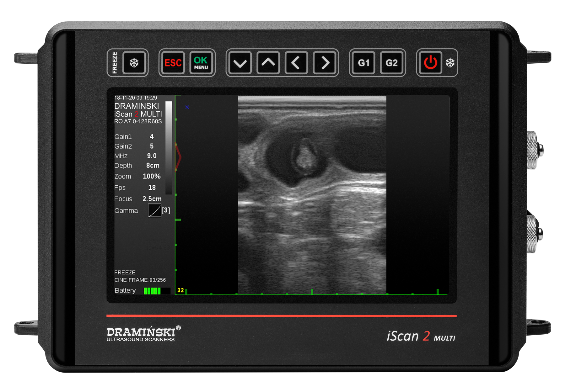
Task: Click the FREEZE status text
Action: 125,273
